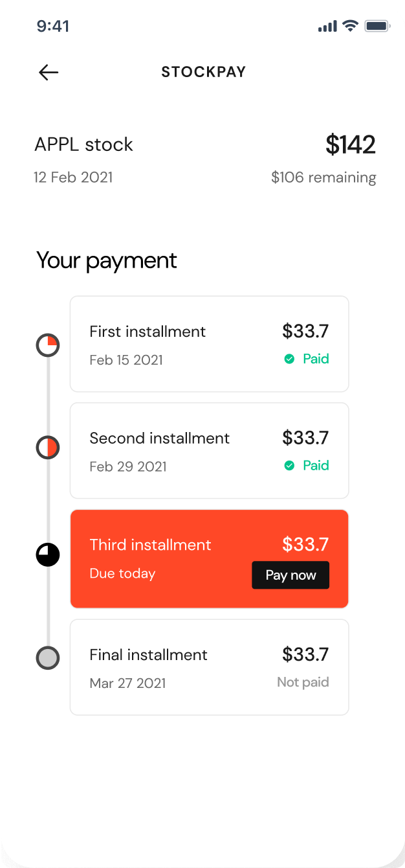The height and width of the screenshot is (868, 405).
Task: Click the $106 remaining text
Action: (x=323, y=177)
